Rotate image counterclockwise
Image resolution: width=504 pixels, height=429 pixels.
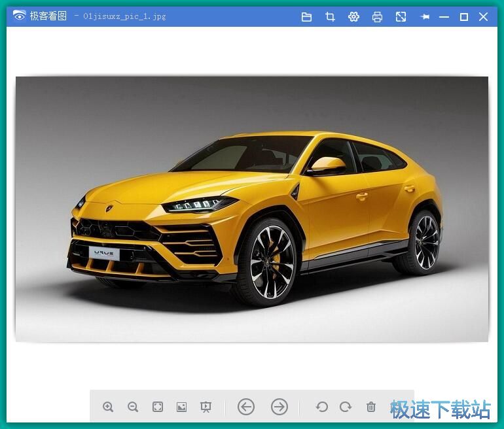coord(321,407)
